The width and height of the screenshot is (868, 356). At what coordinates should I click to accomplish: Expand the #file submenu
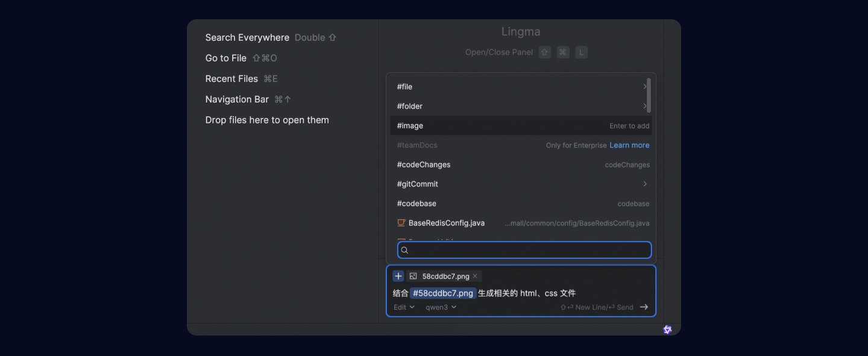click(644, 87)
